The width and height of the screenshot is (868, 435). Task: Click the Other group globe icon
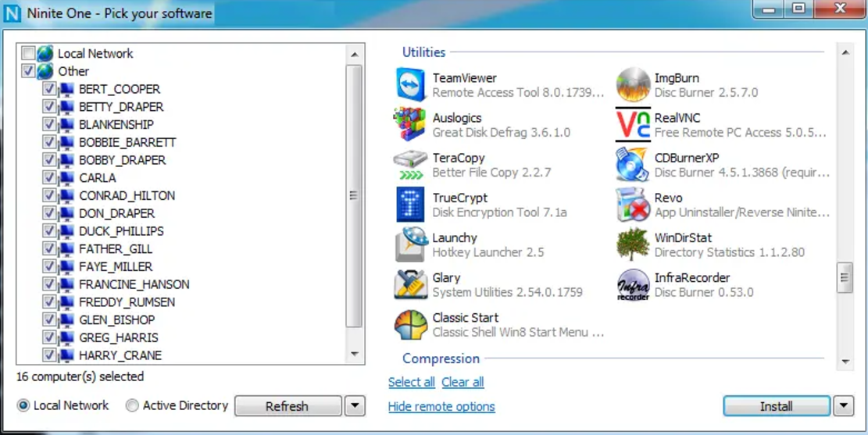click(x=45, y=71)
